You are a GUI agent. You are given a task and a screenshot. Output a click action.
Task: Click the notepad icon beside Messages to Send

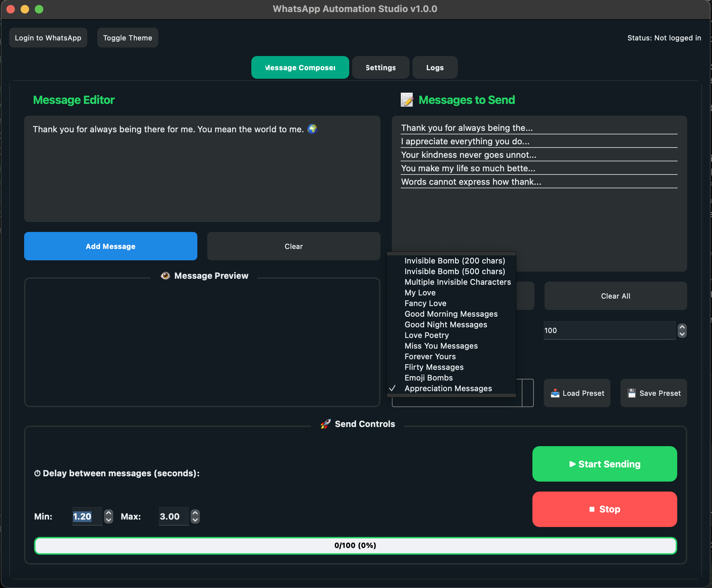pos(406,100)
